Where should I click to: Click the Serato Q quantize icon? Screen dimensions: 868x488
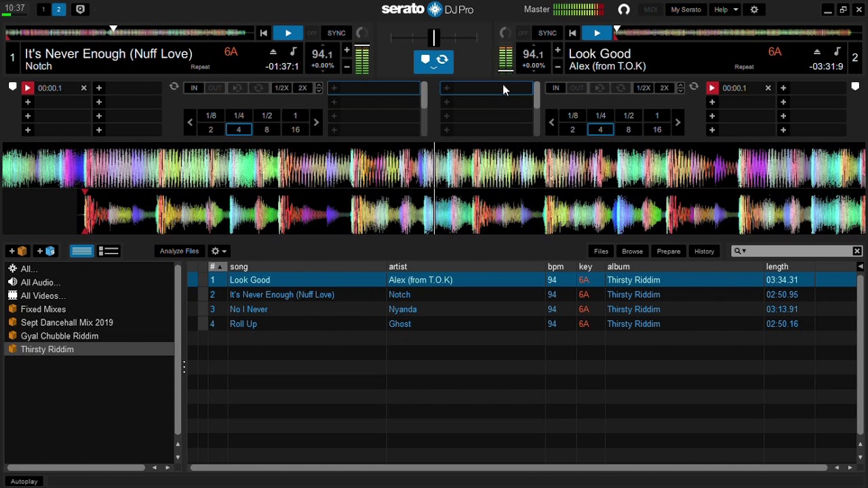point(80,9)
